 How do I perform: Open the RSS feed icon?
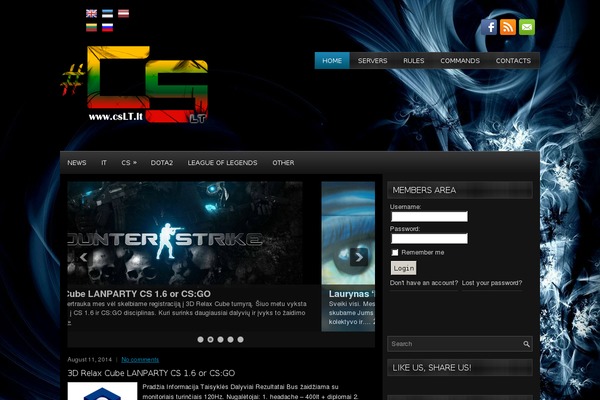point(508,27)
